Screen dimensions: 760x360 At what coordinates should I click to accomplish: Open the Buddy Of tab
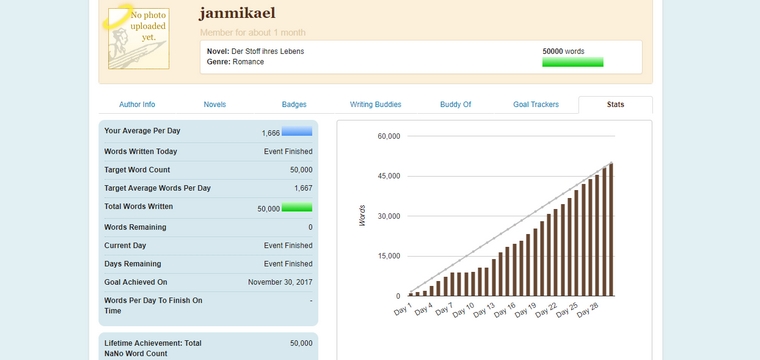coord(456,105)
